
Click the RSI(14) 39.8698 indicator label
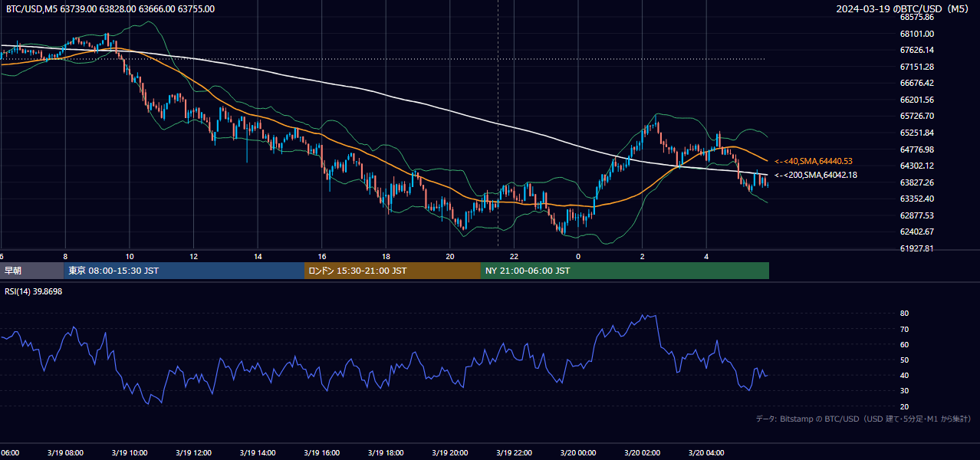35,292
